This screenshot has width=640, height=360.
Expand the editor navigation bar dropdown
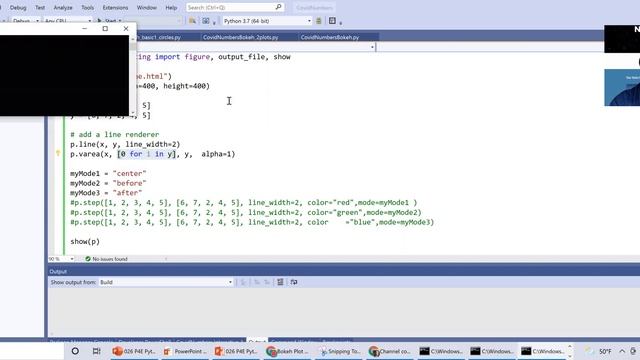[372, 47]
